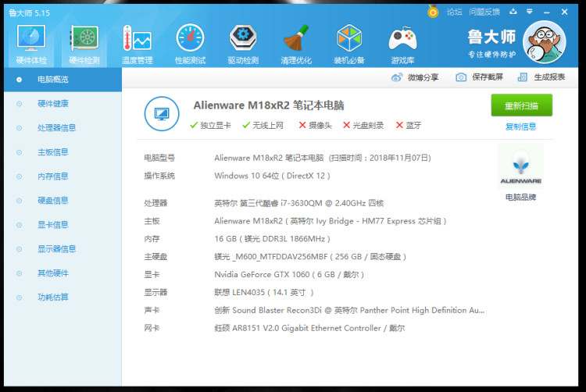586x392 pixels.
Task: Open 温度管理 temperature management icon
Action: [x=138, y=44]
